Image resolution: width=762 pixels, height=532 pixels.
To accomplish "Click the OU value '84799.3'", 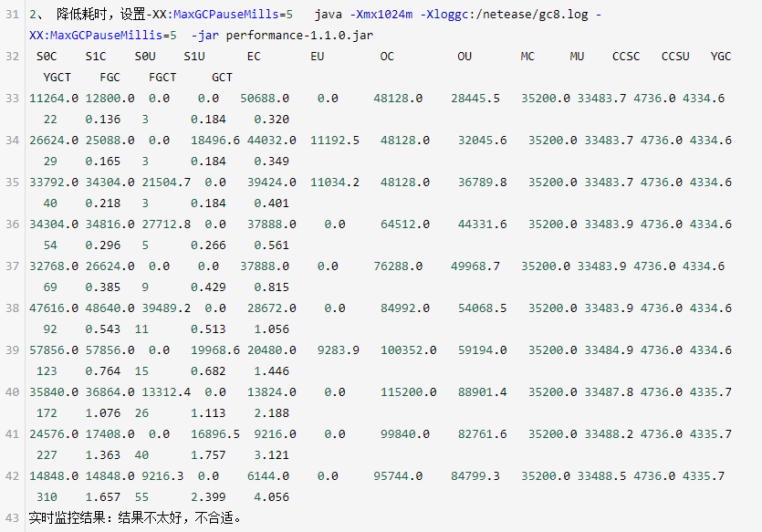I will click(475, 476).
